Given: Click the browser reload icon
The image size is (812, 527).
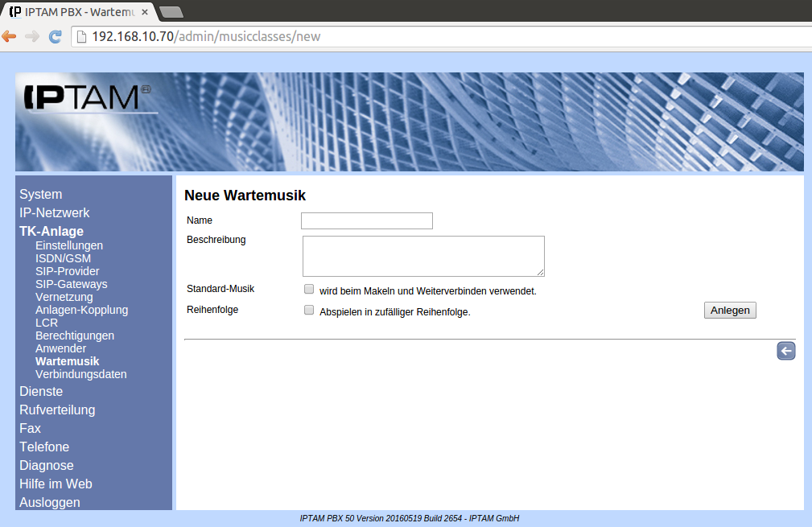Looking at the screenshot, I should click(x=56, y=36).
